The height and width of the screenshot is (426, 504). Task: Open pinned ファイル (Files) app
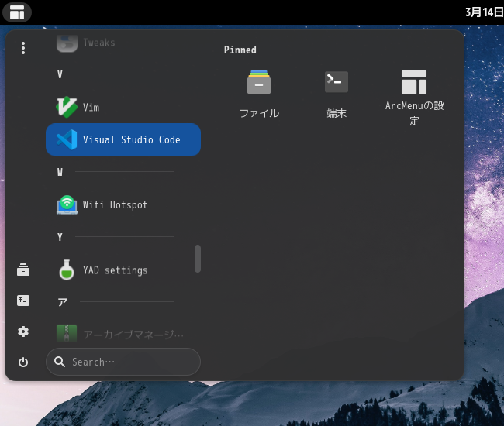click(x=259, y=95)
